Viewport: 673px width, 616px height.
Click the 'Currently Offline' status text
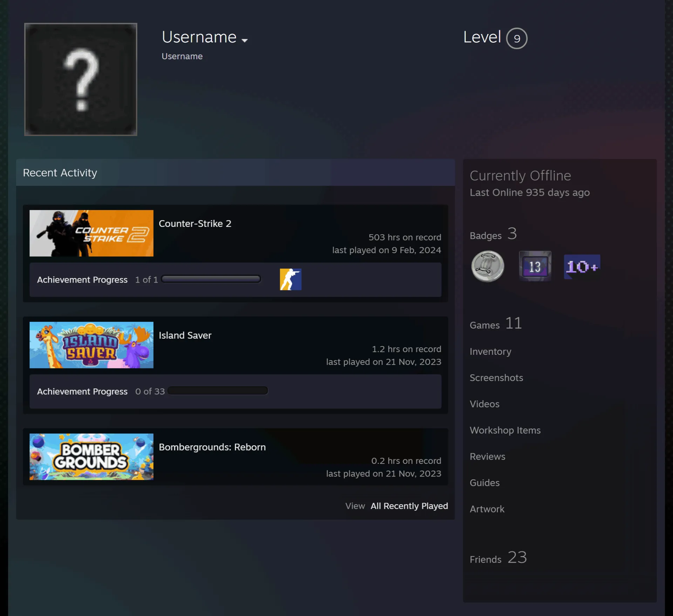[520, 176]
